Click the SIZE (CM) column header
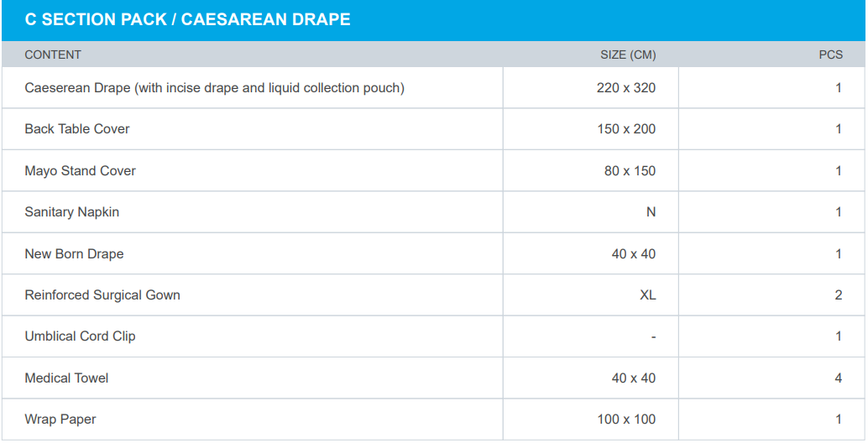Image resolution: width=868 pixels, height=443 pixels. tap(628, 55)
